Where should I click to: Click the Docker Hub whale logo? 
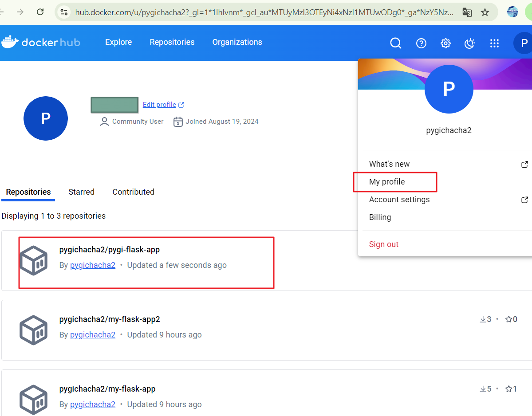(10, 42)
